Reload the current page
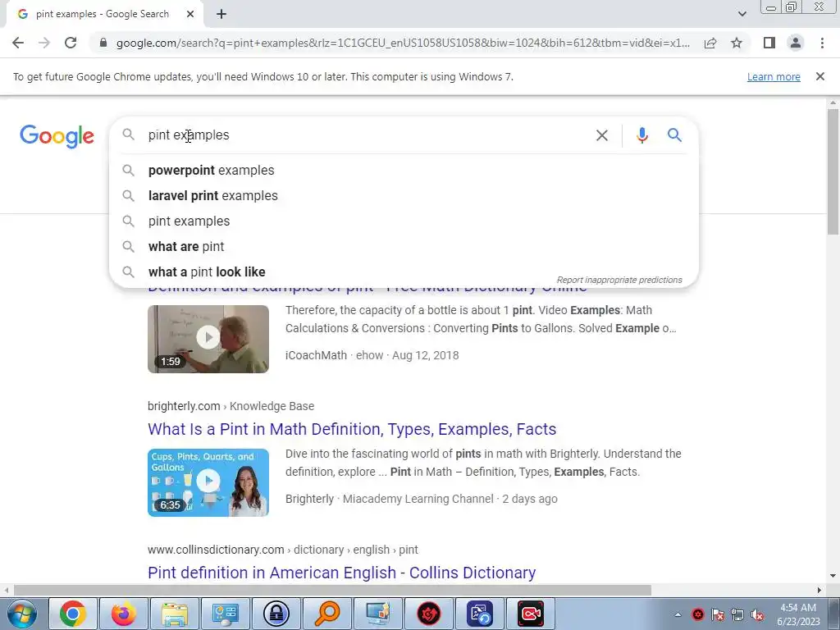Image resolution: width=840 pixels, height=630 pixels. (x=71, y=43)
